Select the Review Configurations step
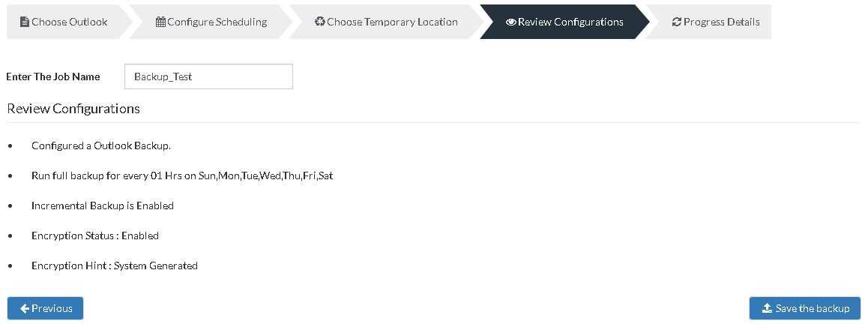The width and height of the screenshot is (868, 330). point(564,22)
